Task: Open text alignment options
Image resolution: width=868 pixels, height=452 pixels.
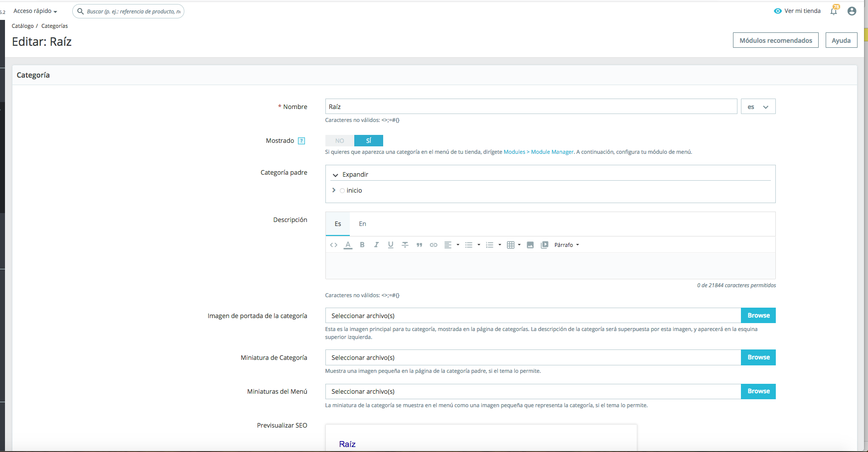Action: pyautogui.click(x=451, y=245)
